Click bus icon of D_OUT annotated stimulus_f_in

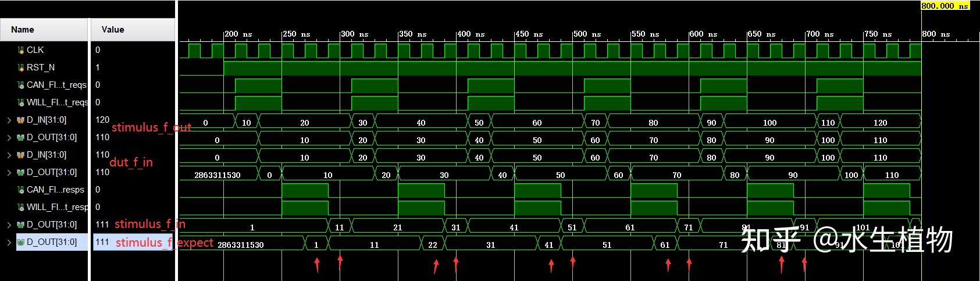(x=21, y=225)
